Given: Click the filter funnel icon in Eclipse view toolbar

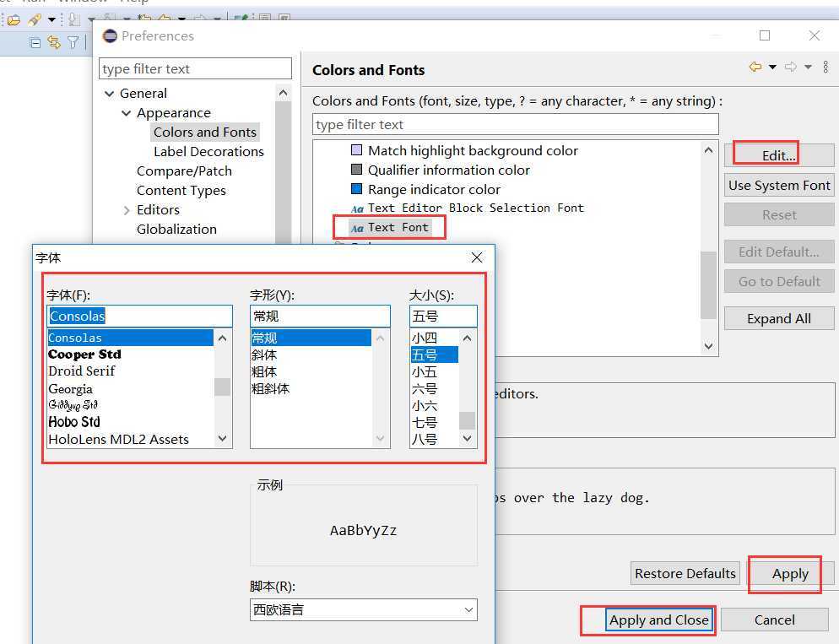Looking at the screenshot, I should point(73,42).
